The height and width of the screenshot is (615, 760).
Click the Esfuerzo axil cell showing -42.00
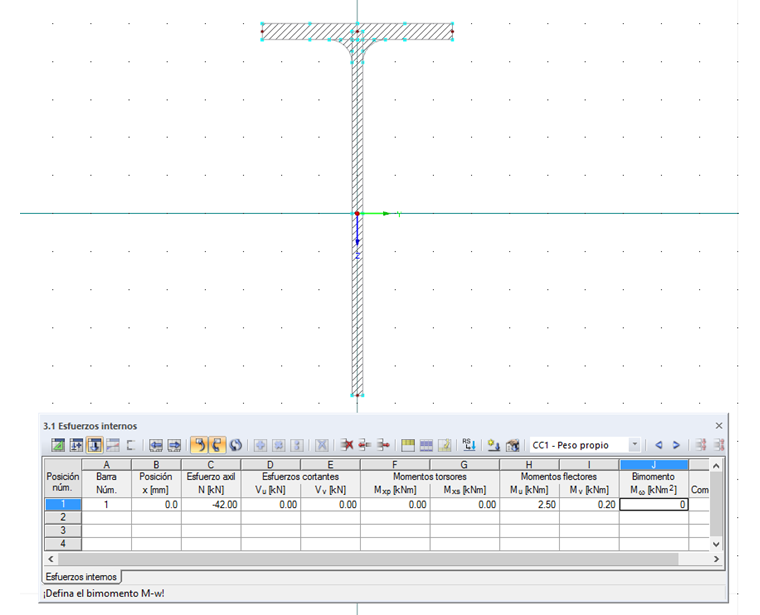coord(211,505)
